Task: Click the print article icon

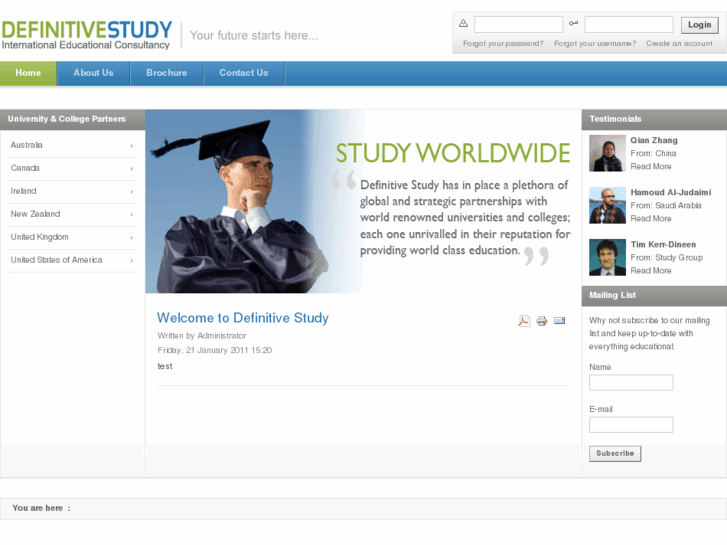Action: point(542,321)
